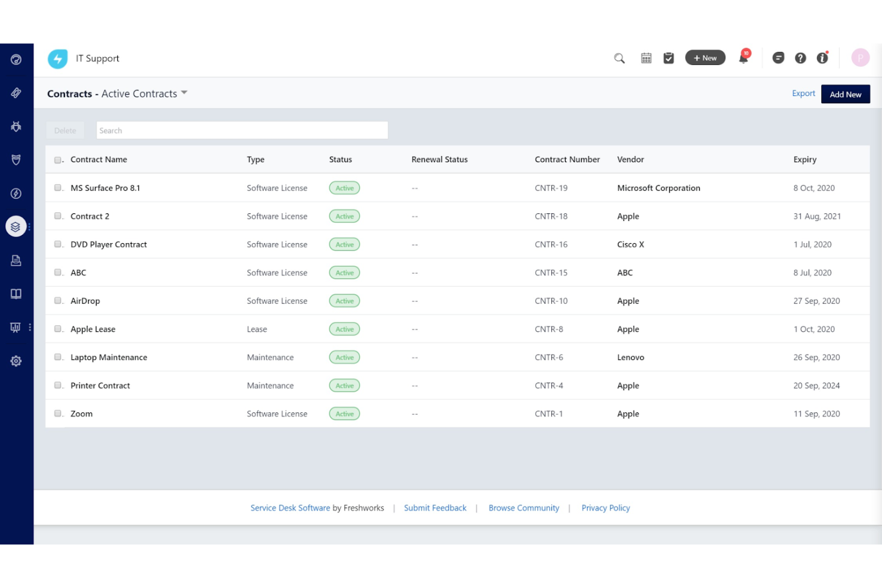882x588 pixels.
Task: Open the MS Surface Pro 8.1 contract
Action: (x=105, y=188)
